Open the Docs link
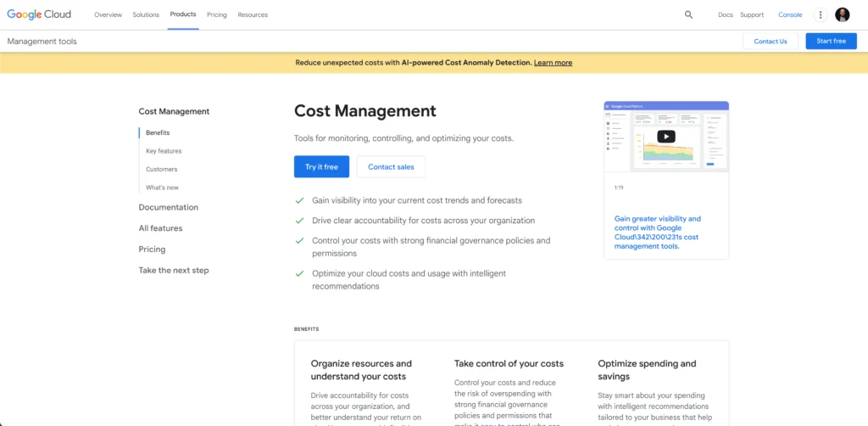This screenshot has width=868, height=426. [x=726, y=15]
